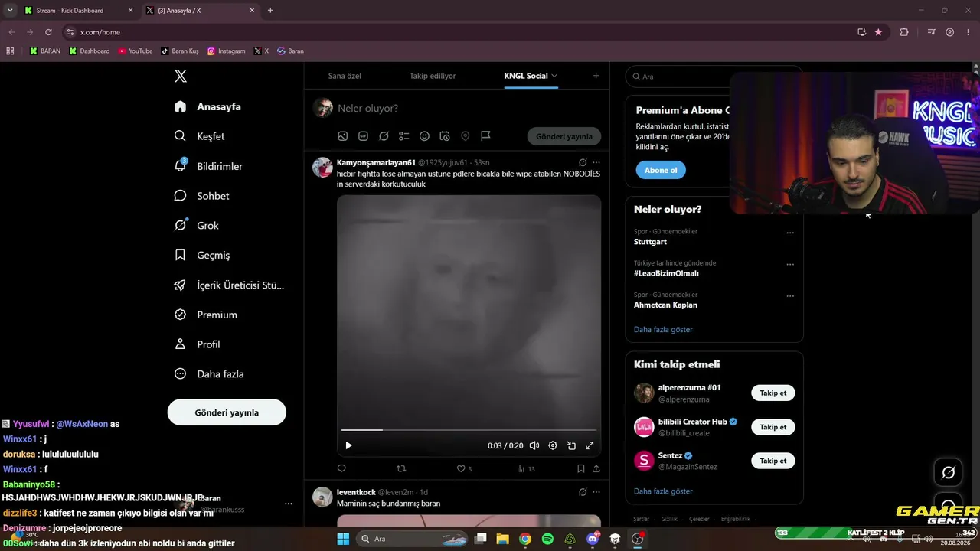
Task: Open emoji picker in composer
Action: tap(424, 136)
